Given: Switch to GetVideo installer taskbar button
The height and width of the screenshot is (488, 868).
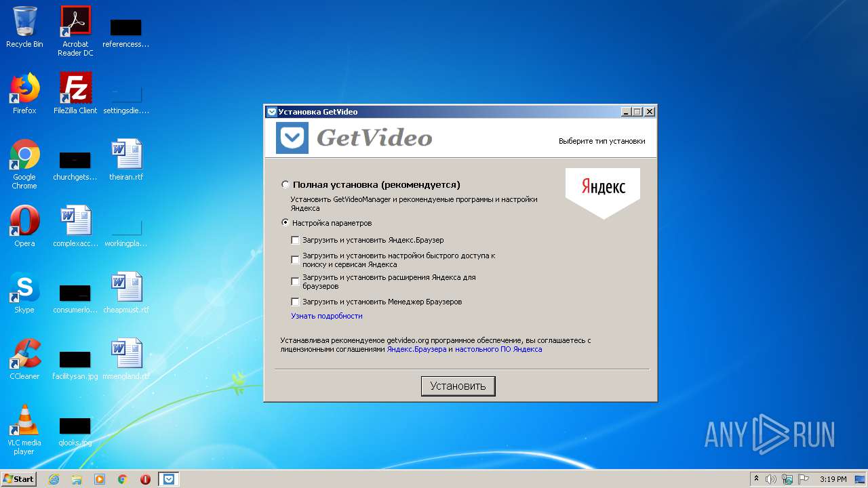Looking at the screenshot, I should [170, 479].
